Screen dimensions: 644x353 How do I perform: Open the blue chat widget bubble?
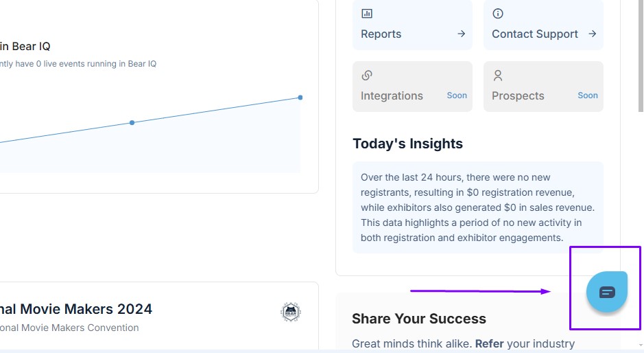(x=607, y=292)
